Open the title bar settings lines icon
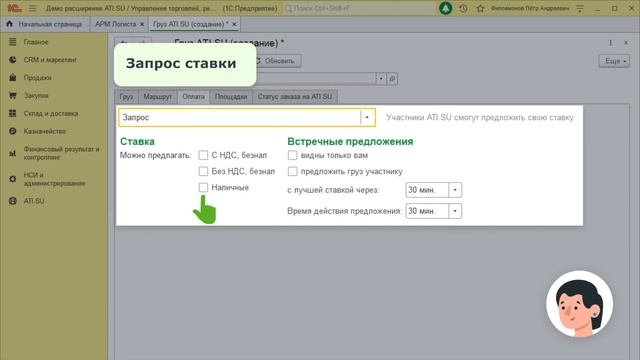 pos(580,8)
